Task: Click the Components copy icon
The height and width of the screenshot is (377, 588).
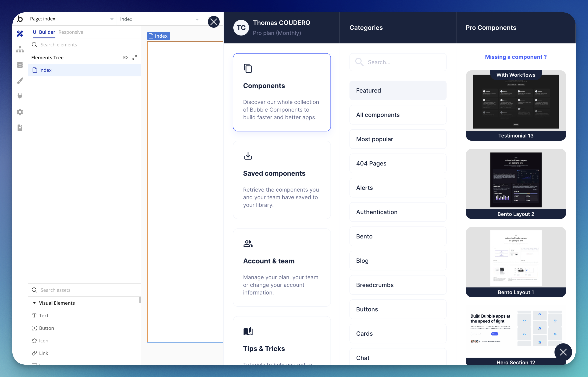Action: pos(248,68)
